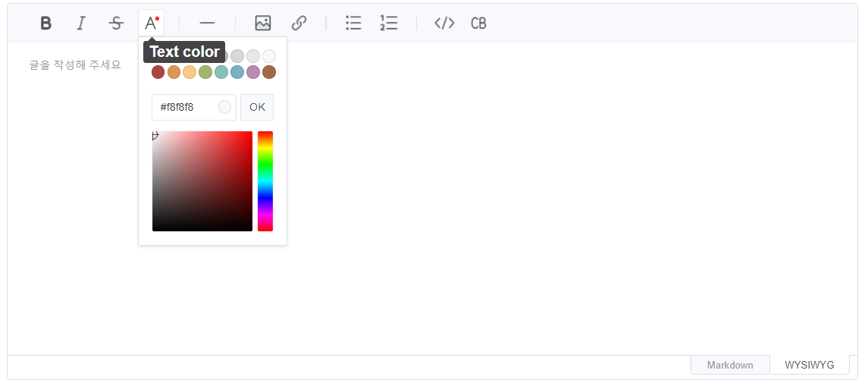
Task: Pick the orange color swatch
Action: (x=174, y=72)
